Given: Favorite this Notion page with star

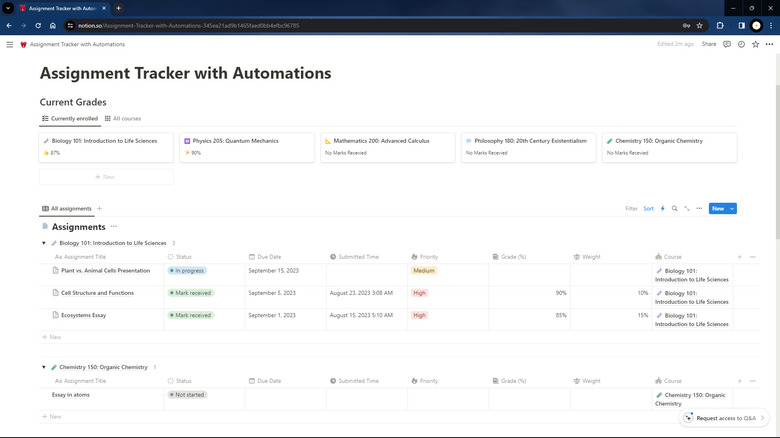Looking at the screenshot, I should (x=755, y=44).
